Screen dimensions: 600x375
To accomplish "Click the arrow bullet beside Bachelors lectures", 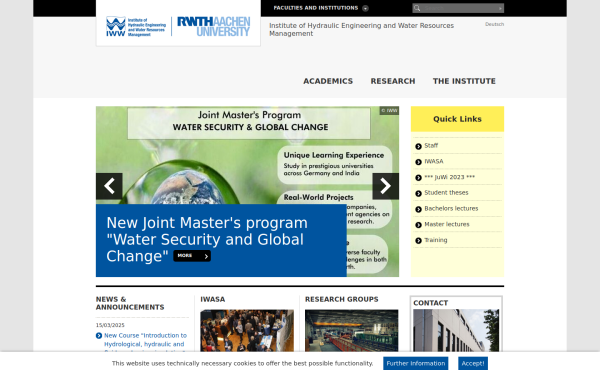I will 418,209.
